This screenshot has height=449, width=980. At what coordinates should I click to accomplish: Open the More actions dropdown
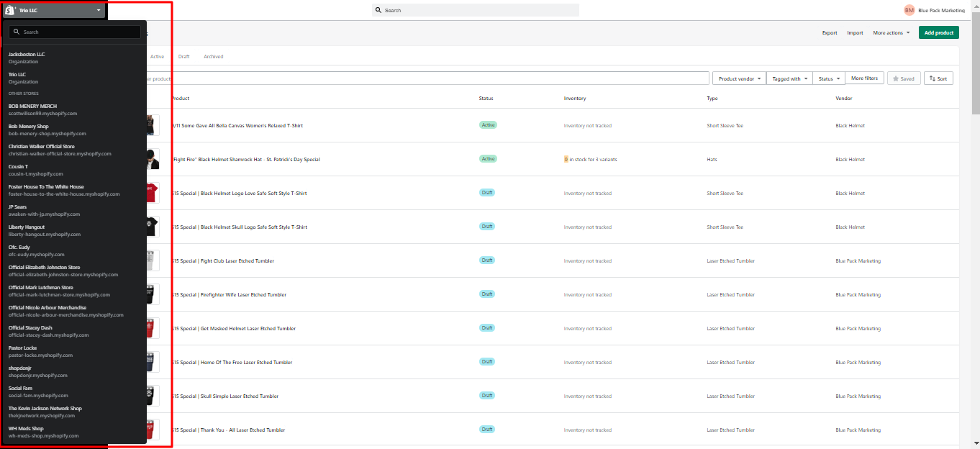pyautogui.click(x=891, y=32)
